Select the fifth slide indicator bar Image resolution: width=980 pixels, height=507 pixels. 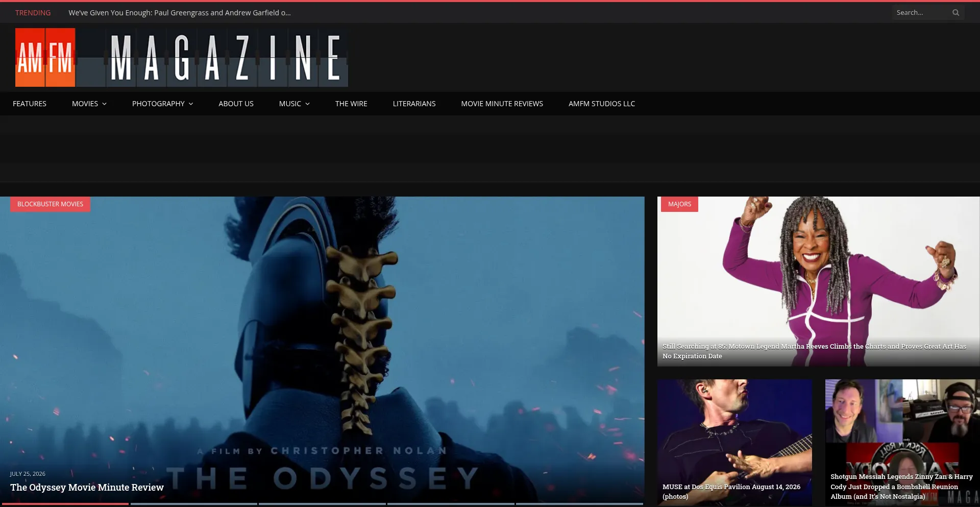(579, 504)
